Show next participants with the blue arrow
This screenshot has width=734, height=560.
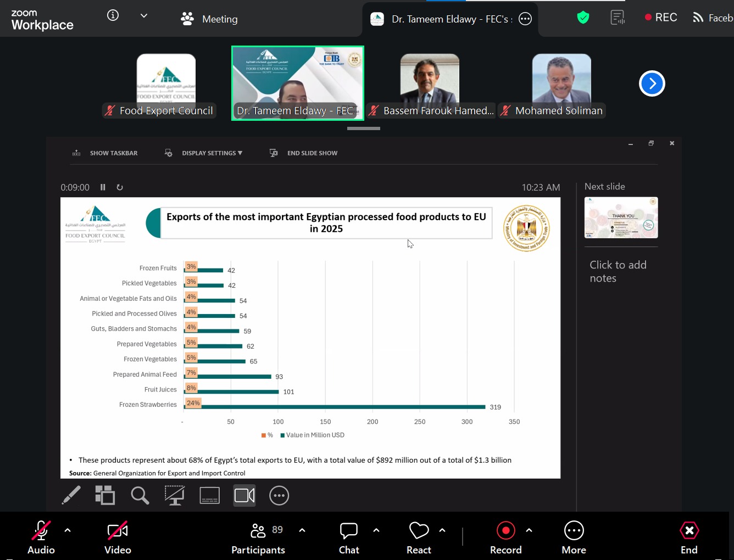tap(652, 83)
